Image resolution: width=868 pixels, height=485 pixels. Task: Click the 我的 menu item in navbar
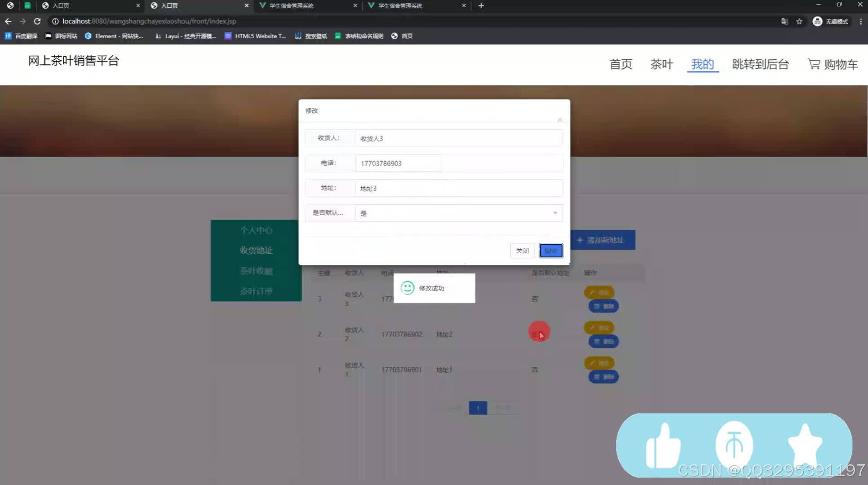click(702, 64)
